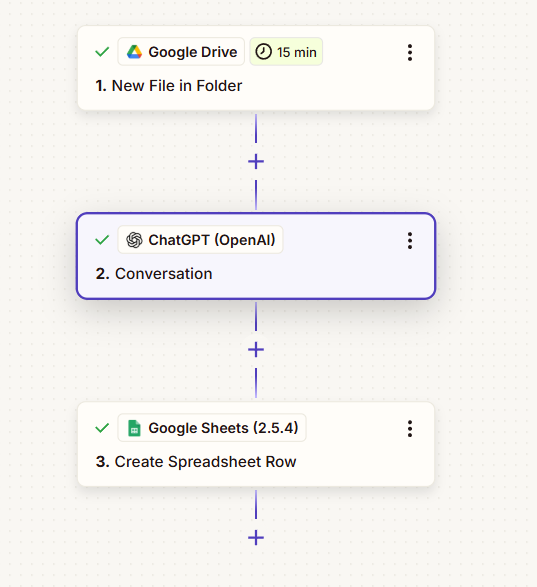
Task: Click the Google Sheets (2.5.4) app badge
Action: [x=212, y=428]
